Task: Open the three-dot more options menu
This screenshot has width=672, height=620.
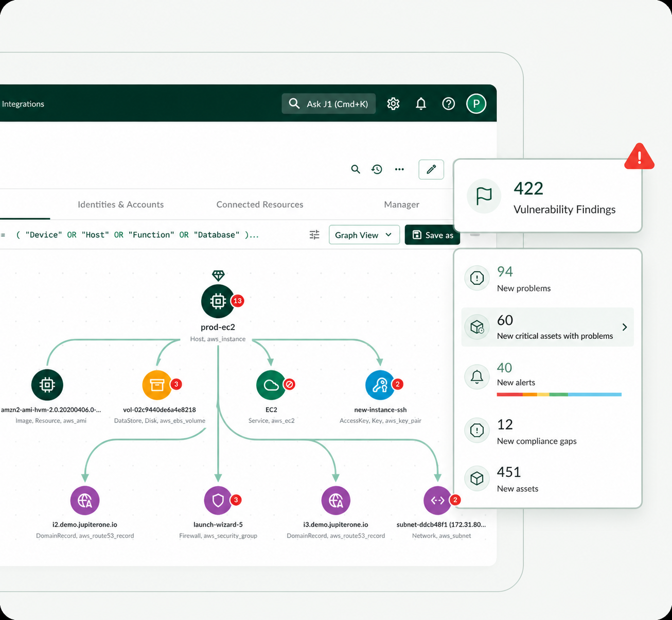Action: [x=399, y=169]
